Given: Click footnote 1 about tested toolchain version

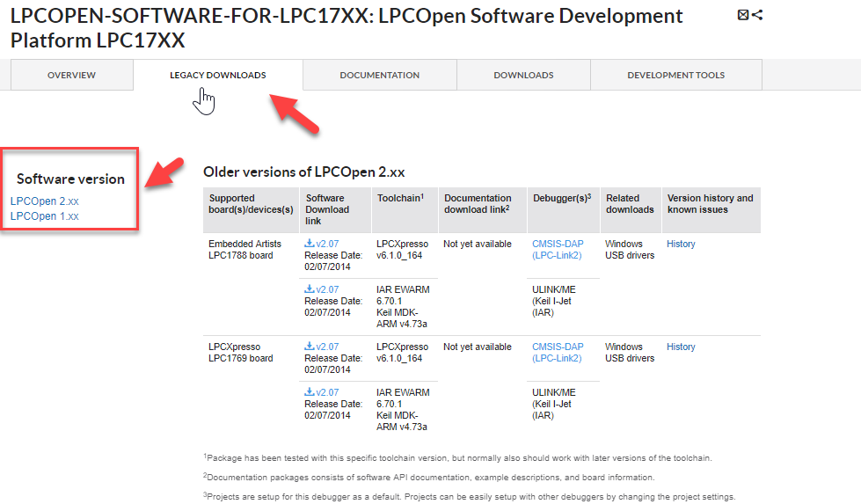Looking at the screenshot, I should pos(457,457).
